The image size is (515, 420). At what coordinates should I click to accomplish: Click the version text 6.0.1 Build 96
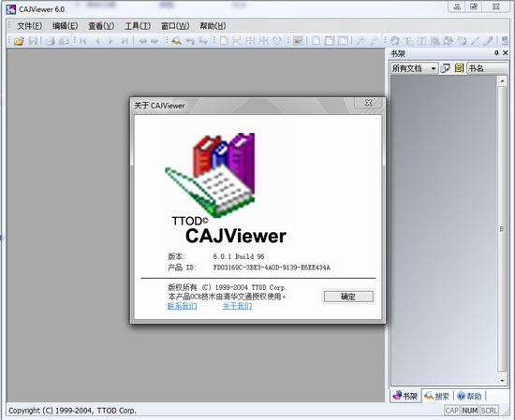click(239, 256)
